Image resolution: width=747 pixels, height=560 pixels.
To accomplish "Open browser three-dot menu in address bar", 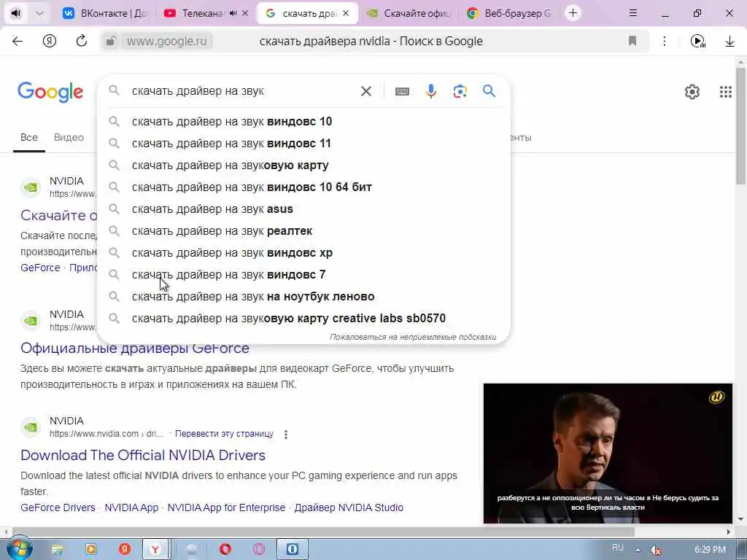I will pyautogui.click(x=664, y=41).
